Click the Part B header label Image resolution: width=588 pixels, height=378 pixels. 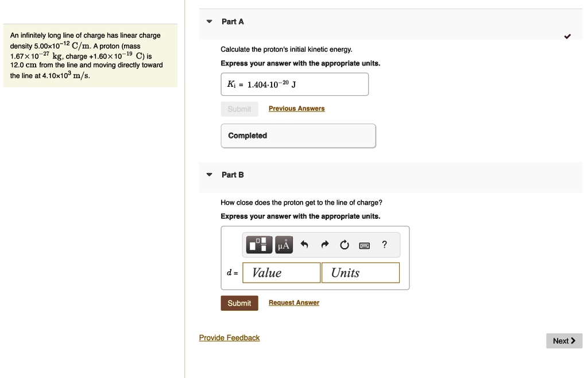(233, 175)
